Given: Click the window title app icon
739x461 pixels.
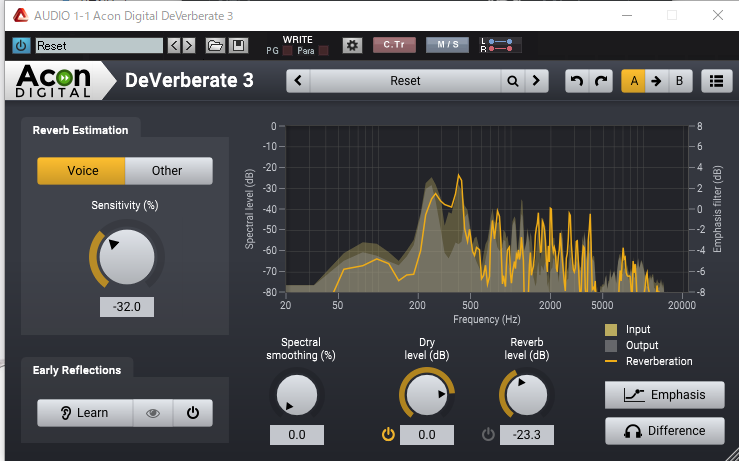Looking at the screenshot, I should point(21,16).
